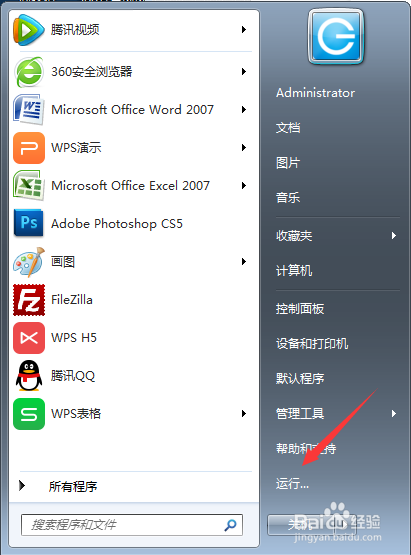Expand the WPS表格 jump list arrow
This screenshot has width=411, height=555.
(x=244, y=413)
